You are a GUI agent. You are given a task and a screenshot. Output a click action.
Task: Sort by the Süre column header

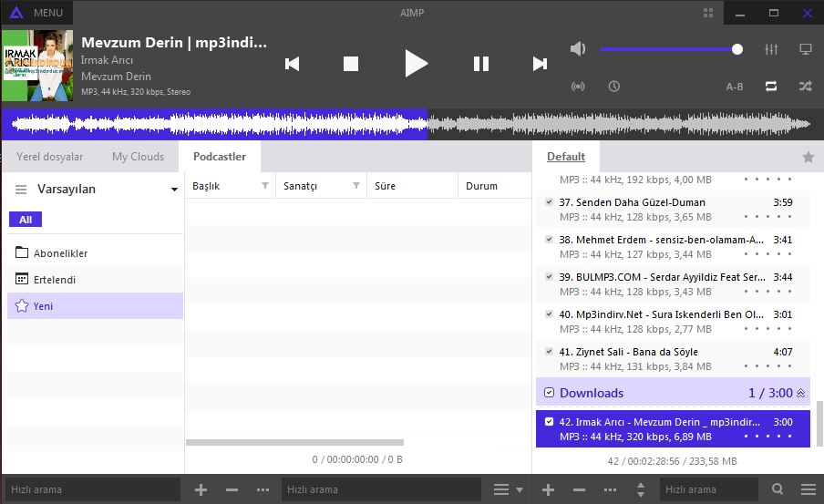coord(412,186)
